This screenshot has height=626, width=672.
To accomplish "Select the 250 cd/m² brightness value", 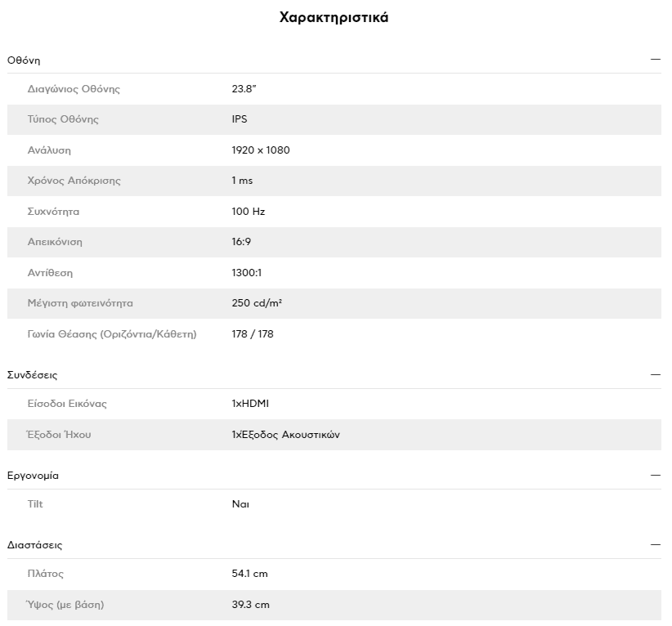I will tap(257, 303).
